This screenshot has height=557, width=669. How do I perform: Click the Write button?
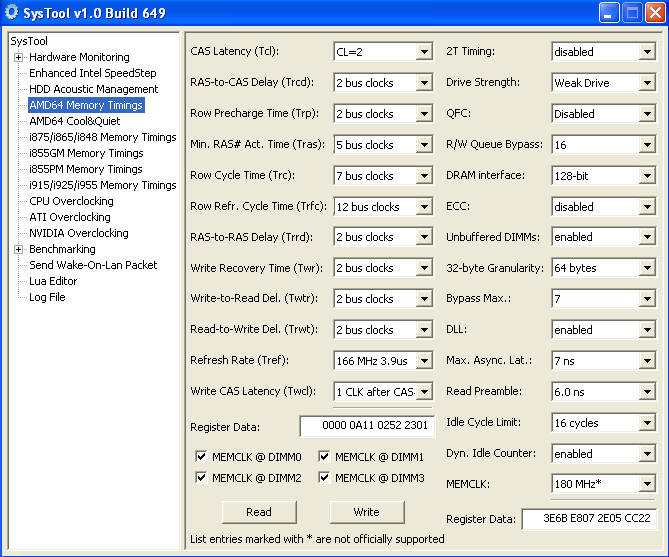click(x=366, y=512)
